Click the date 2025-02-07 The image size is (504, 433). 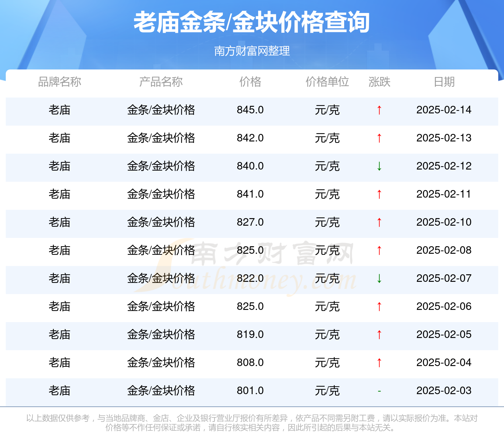[444, 278]
